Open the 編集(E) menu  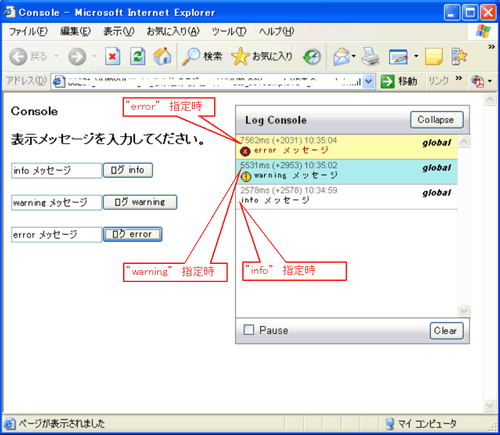75,32
